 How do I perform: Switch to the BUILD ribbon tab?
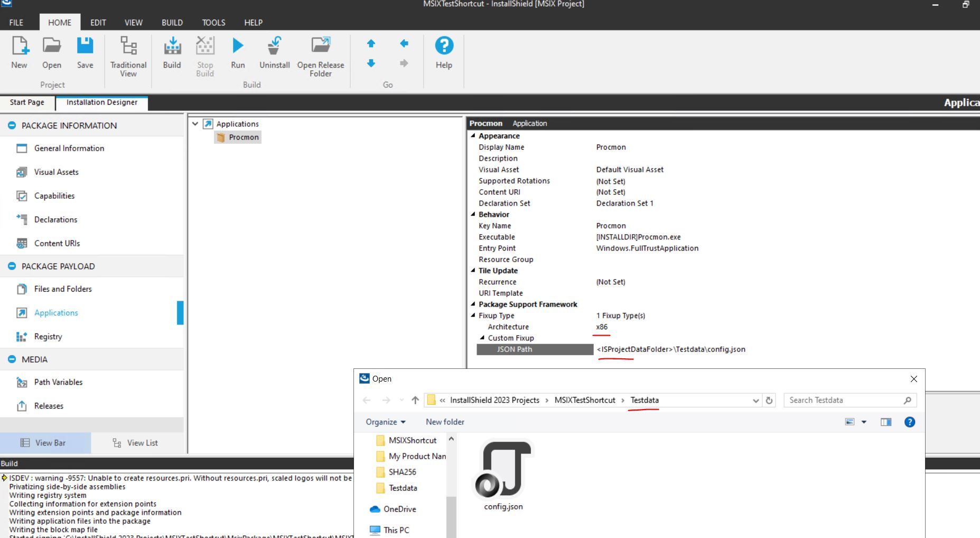[172, 22]
